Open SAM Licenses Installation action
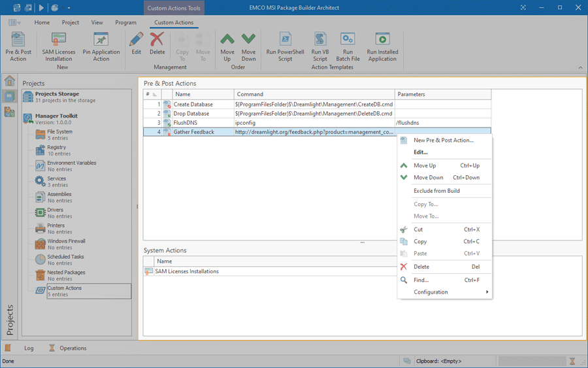588x368 pixels. 59,46
